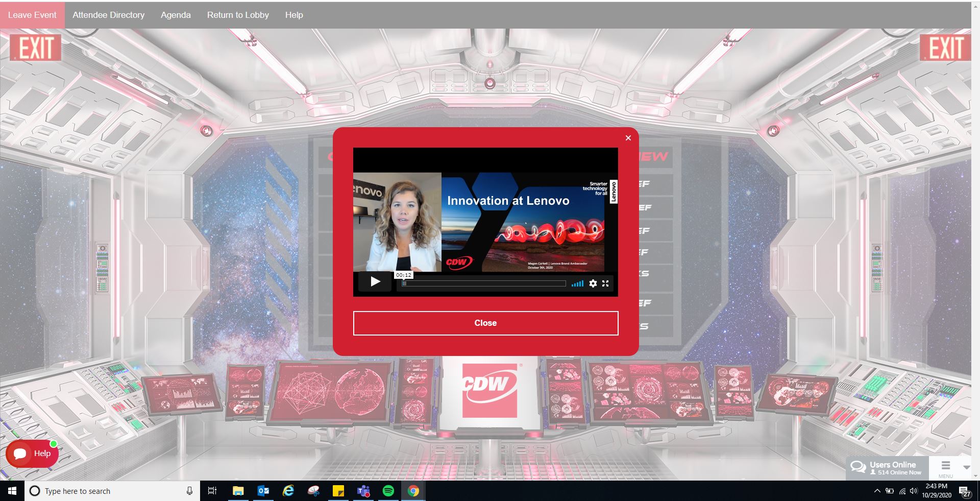Click the red Close button
Screen dimensions: 980x501
485,323
